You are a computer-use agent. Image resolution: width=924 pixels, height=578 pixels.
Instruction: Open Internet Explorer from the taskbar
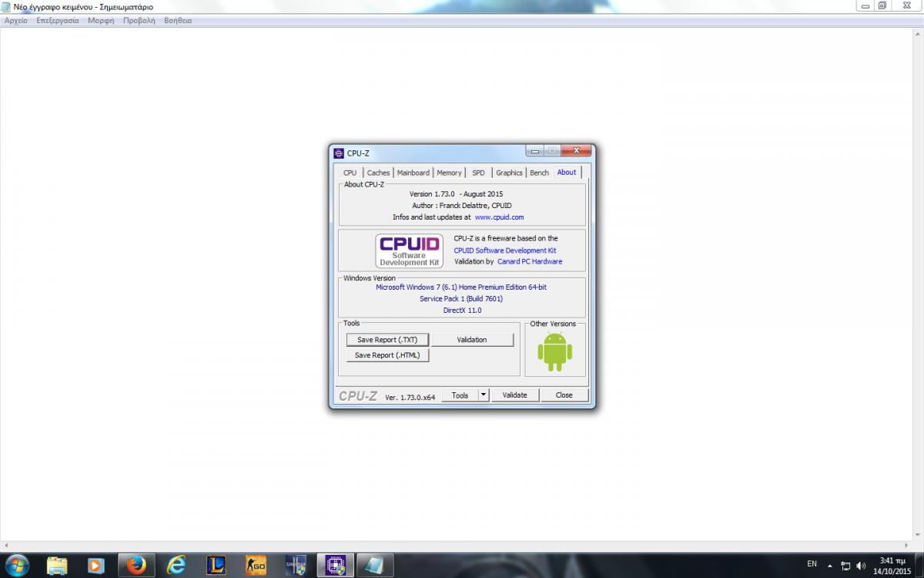click(177, 566)
